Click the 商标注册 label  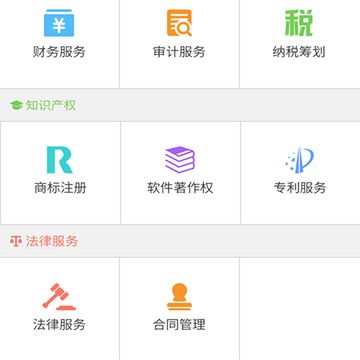tap(60, 188)
